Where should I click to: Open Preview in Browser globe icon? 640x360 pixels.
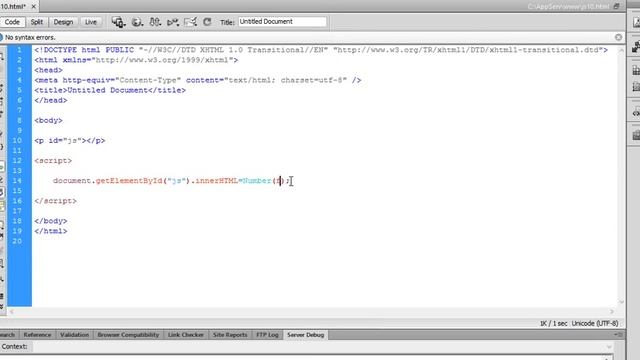[x=137, y=22]
